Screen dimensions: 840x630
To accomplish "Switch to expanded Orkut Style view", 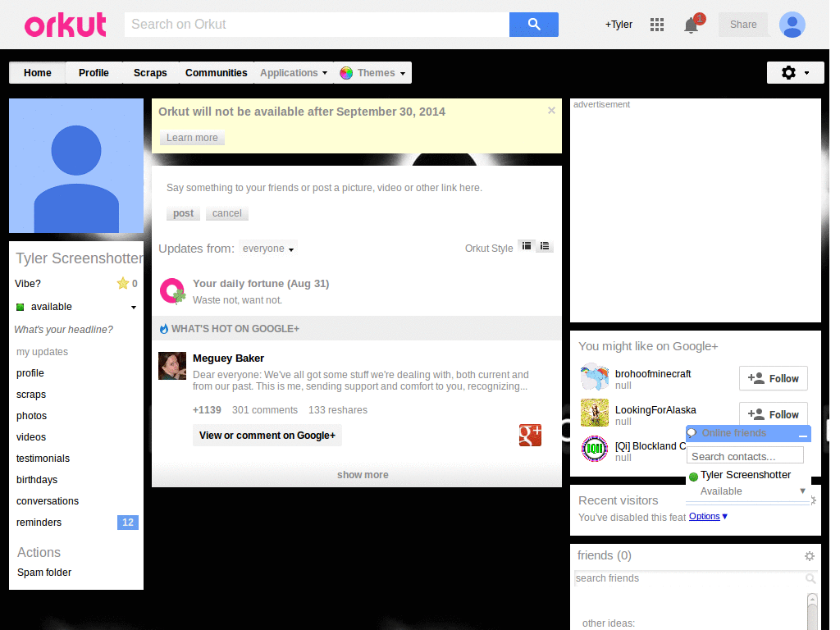I will click(x=527, y=246).
